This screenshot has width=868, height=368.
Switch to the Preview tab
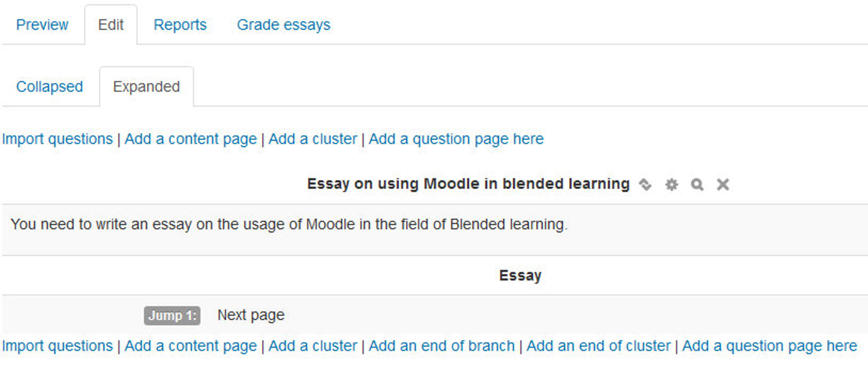point(43,25)
